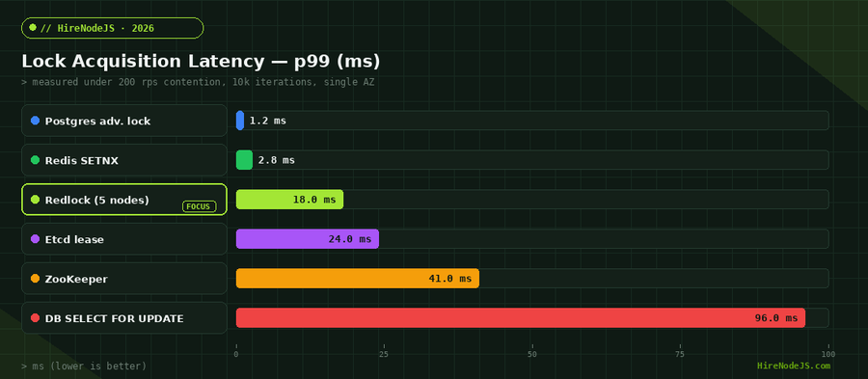
Task: Click the 2.8 ms value label
Action: pos(276,160)
